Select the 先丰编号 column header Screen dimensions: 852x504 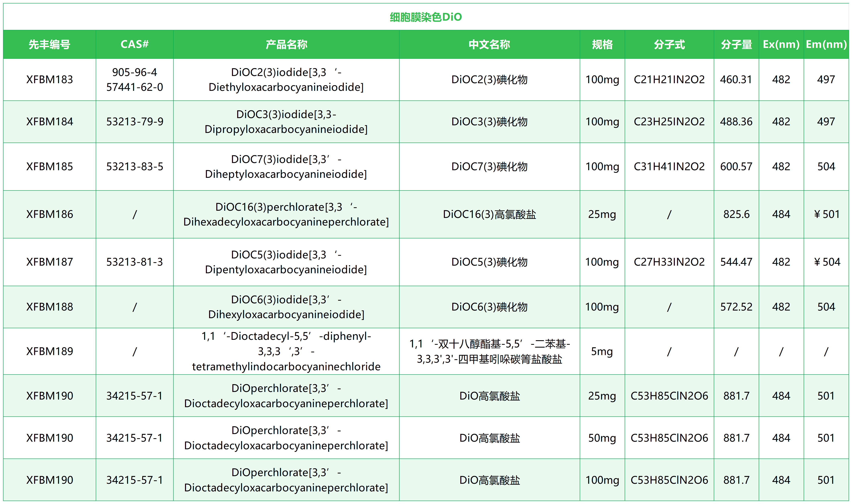pos(50,45)
